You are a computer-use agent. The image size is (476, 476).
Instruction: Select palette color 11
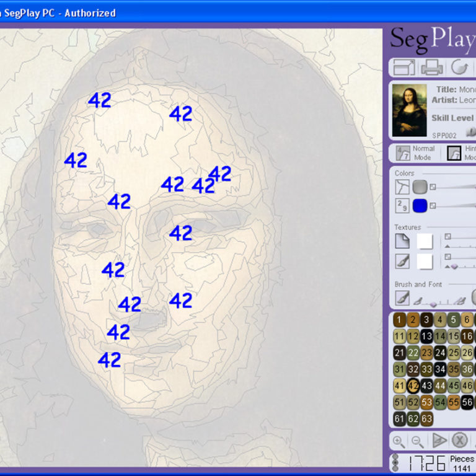pos(399,336)
